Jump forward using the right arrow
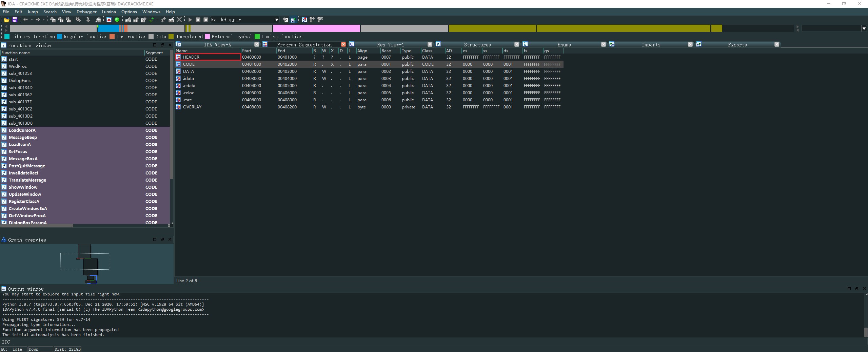Viewport: 868px width, 352px height. [38, 20]
